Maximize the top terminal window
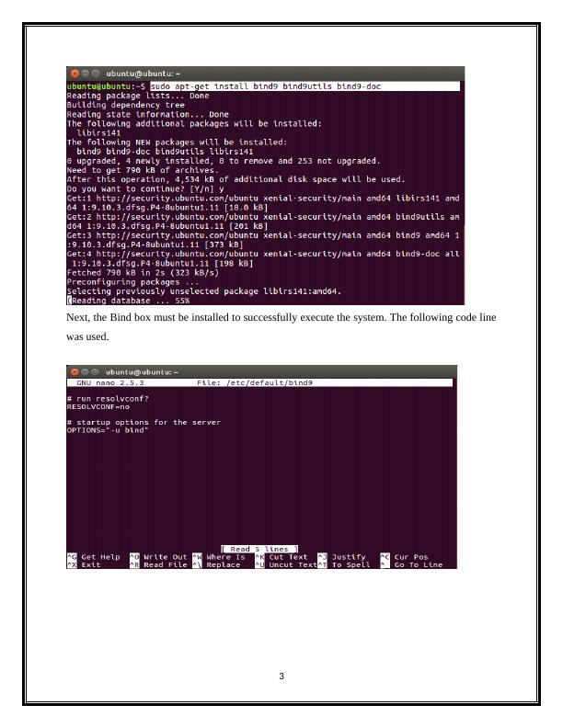The image size is (563, 728). coord(96,74)
